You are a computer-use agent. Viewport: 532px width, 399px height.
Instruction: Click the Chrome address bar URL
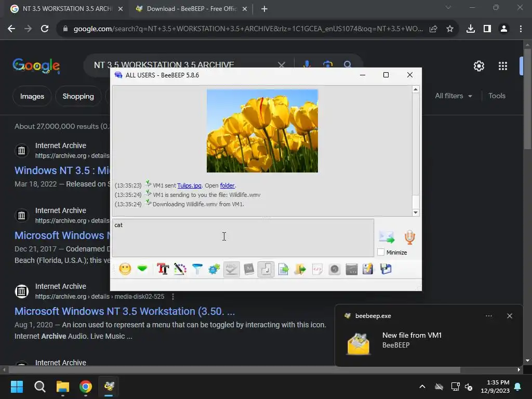pyautogui.click(x=248, y=29)
